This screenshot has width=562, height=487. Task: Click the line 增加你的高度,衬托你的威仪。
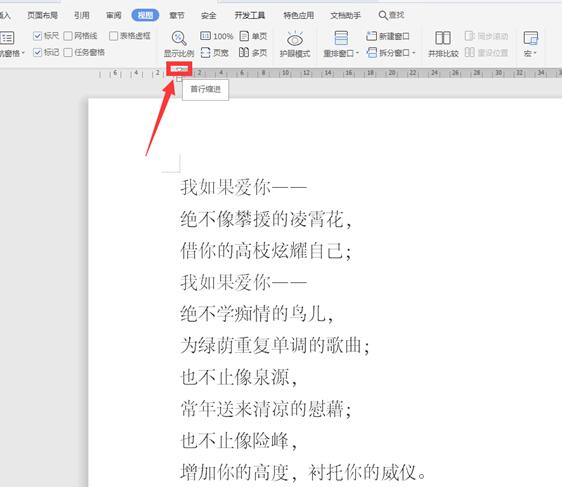click(303, 472)
